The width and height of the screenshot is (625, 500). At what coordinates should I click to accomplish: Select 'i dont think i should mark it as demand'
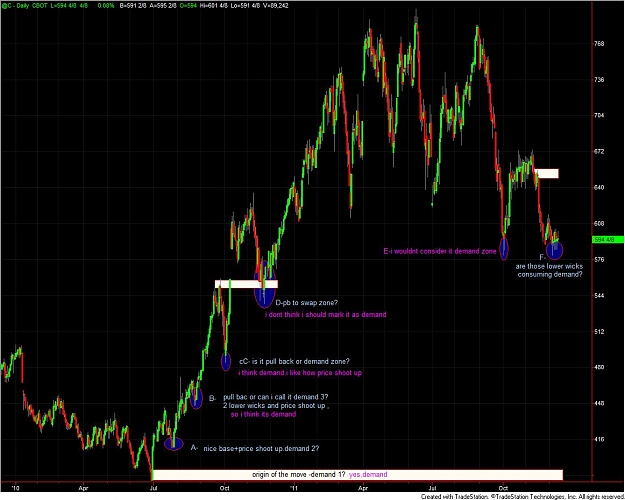click(x=326, y=315)
